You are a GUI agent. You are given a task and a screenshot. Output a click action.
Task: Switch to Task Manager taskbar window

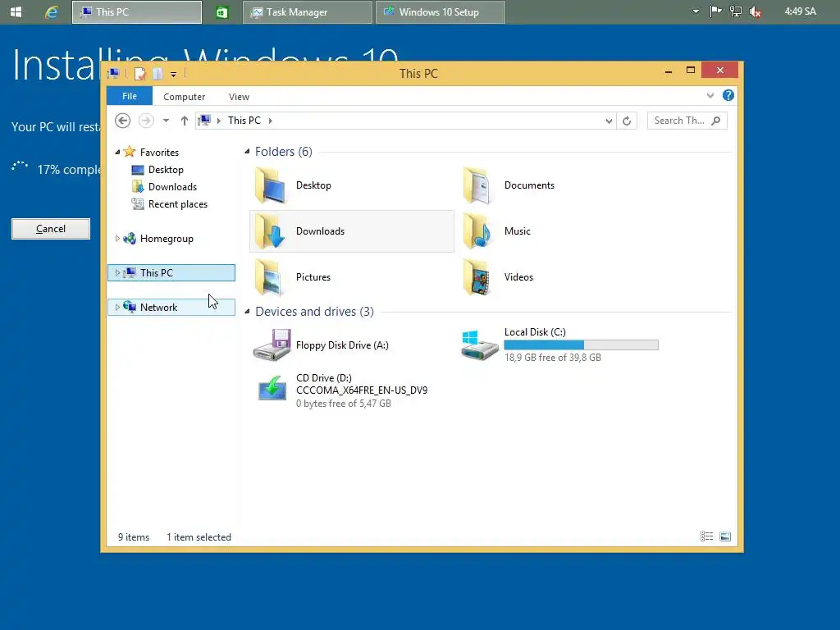tap(307, 11)
